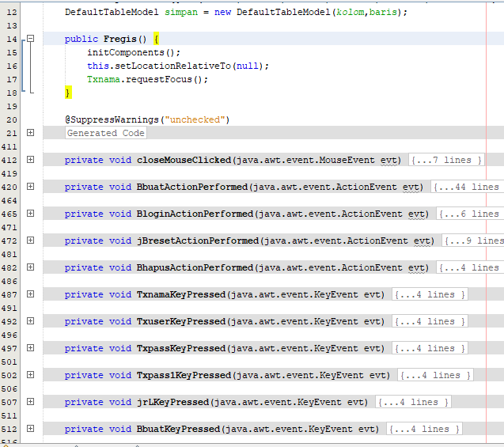Place cursor on line number 16
This screenshot has width=504, height=447.
(12, 66)
